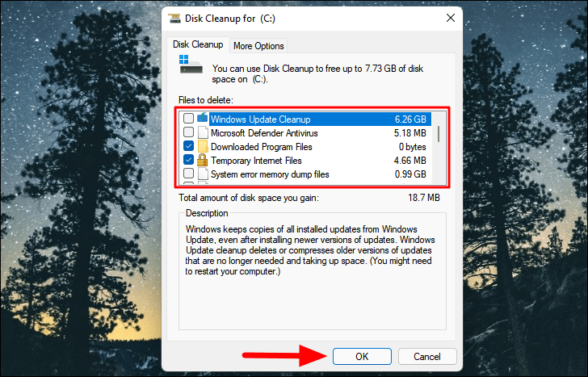Click the Description group label
Image resolution: width=588 pixels, height=377 pixels.
point(207,213)
